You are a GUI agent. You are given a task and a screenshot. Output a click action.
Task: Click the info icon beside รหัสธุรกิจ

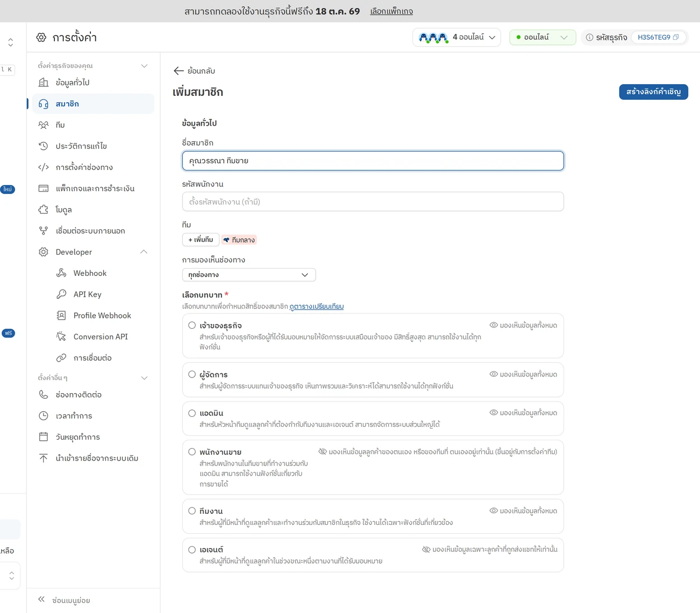[x=590, y=38]
